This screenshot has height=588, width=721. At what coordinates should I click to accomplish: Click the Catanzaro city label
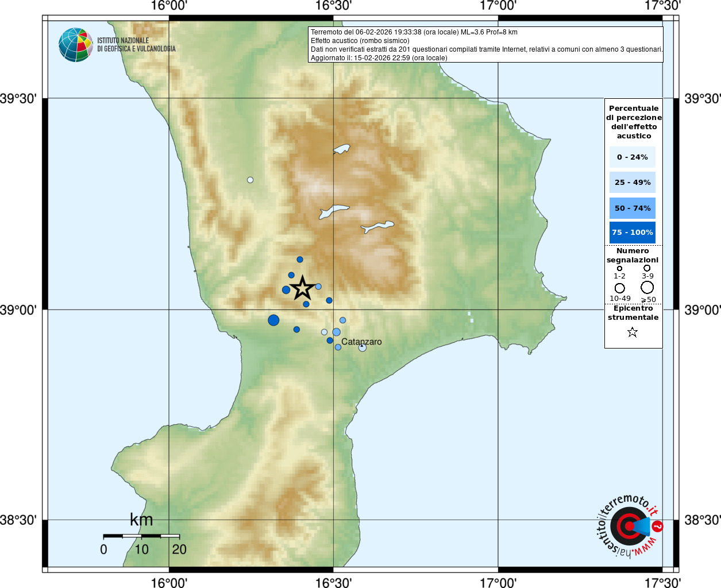click(361, 342)
